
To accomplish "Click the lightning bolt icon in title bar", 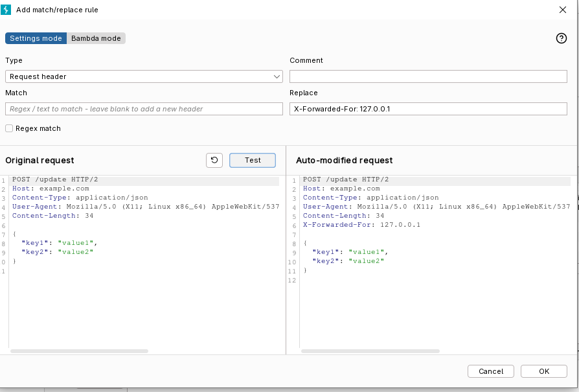I will [6, 10].
